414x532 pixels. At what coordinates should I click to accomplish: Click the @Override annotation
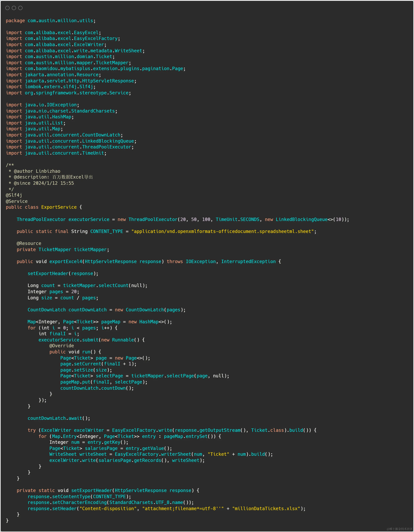coord(62,346)
